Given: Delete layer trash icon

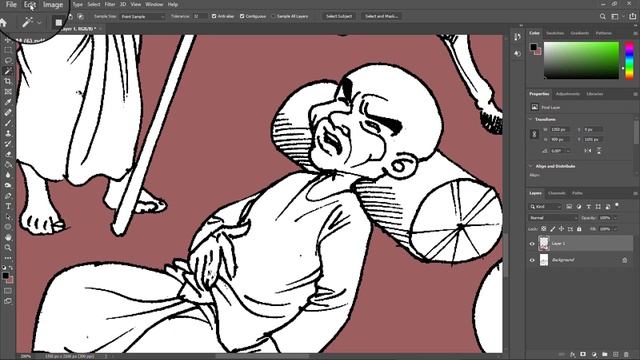Looking at the screenshot, I should (x=626, y=354).
